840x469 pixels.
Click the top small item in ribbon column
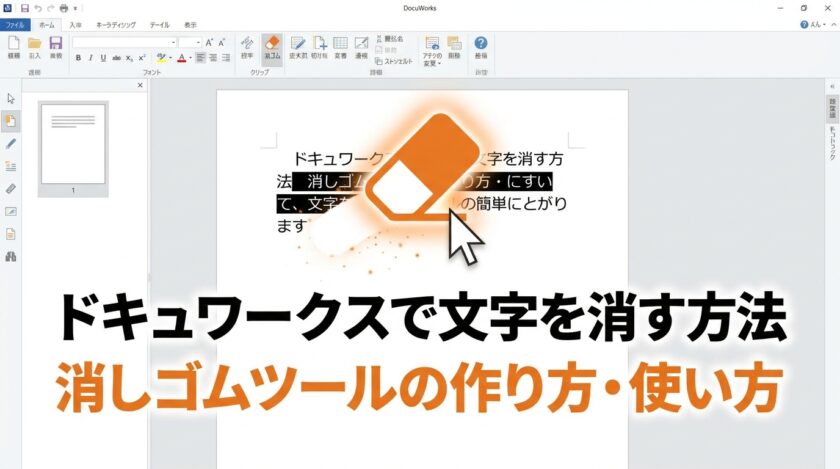coord(389,39)
